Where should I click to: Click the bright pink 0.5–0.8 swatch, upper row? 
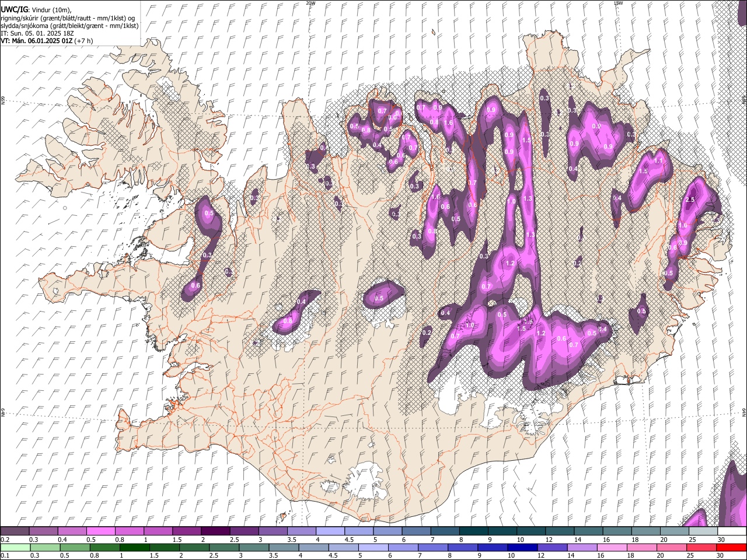pyautogui.click(x=100, y=531)
